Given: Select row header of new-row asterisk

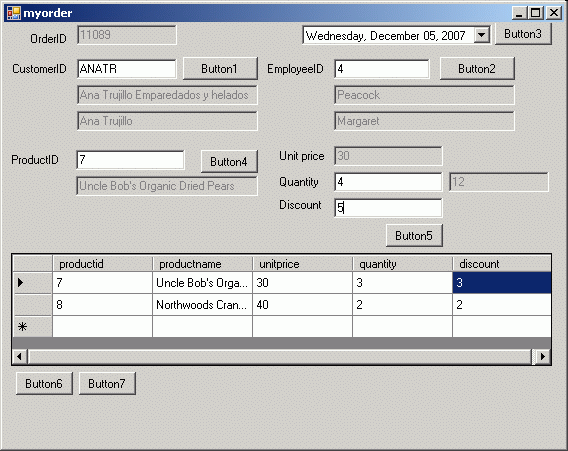Looking at the screenshot, I should (33, 327).
